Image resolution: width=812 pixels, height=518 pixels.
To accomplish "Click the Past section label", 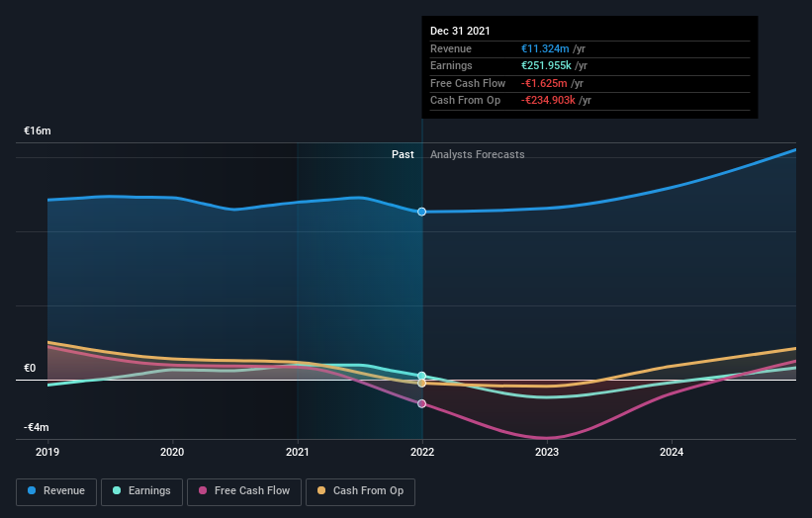I will [x=403, y=154].
